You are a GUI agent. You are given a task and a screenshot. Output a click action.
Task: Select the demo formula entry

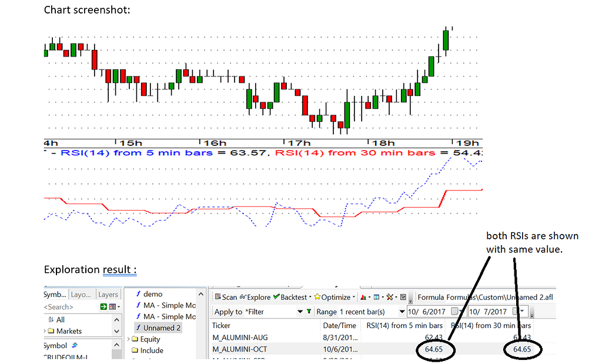pos(153,294)
